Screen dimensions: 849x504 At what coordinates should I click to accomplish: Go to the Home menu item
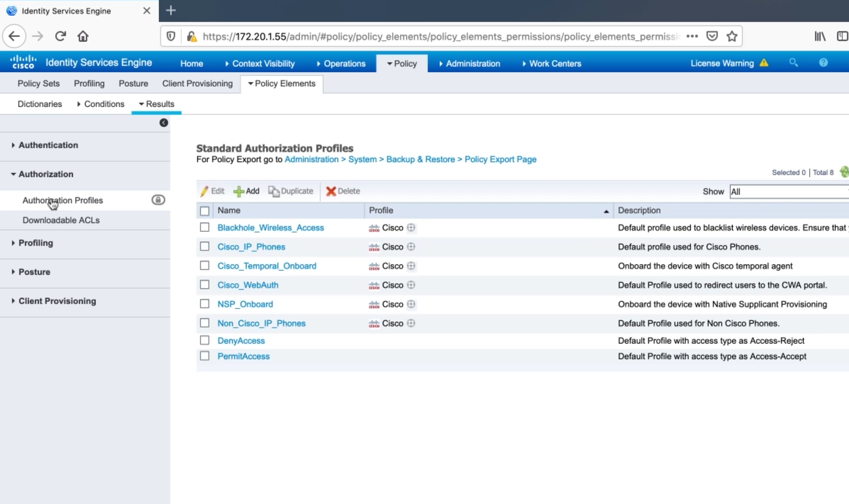191,64
